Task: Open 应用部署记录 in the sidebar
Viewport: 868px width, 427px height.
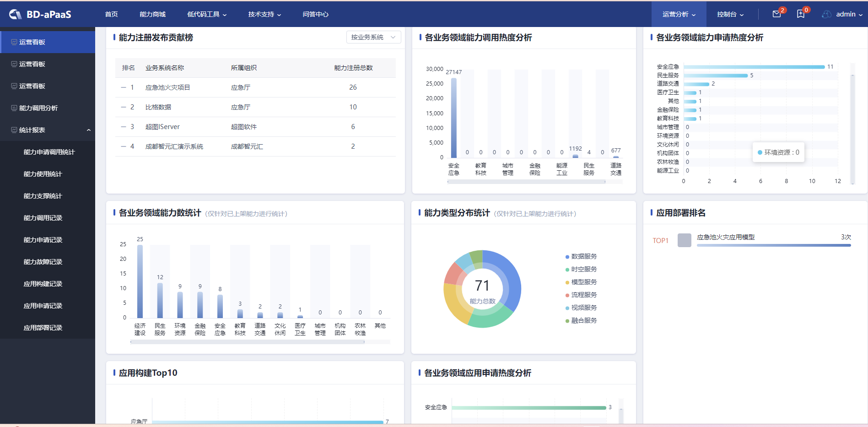Action: pos(48,328)
